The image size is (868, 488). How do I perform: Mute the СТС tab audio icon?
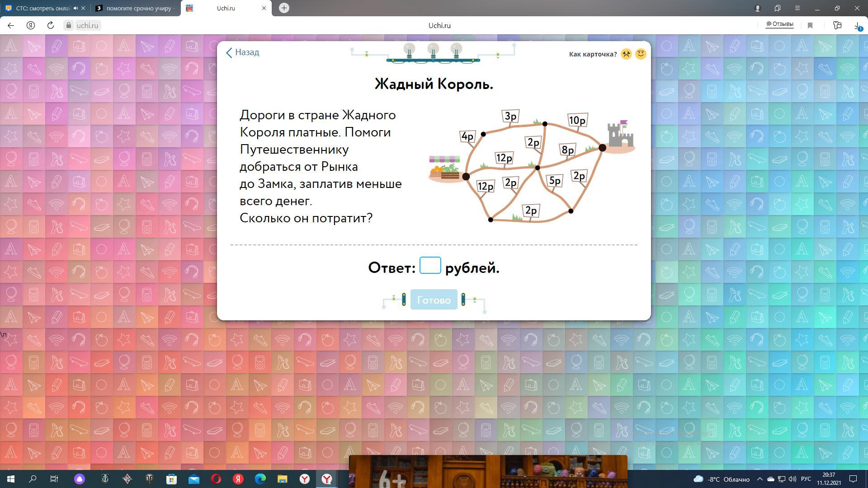[x=75, y=8]
